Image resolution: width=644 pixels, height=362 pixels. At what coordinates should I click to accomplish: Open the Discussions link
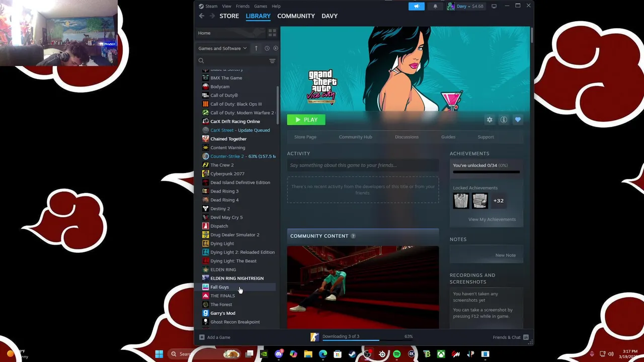[407, 137]
